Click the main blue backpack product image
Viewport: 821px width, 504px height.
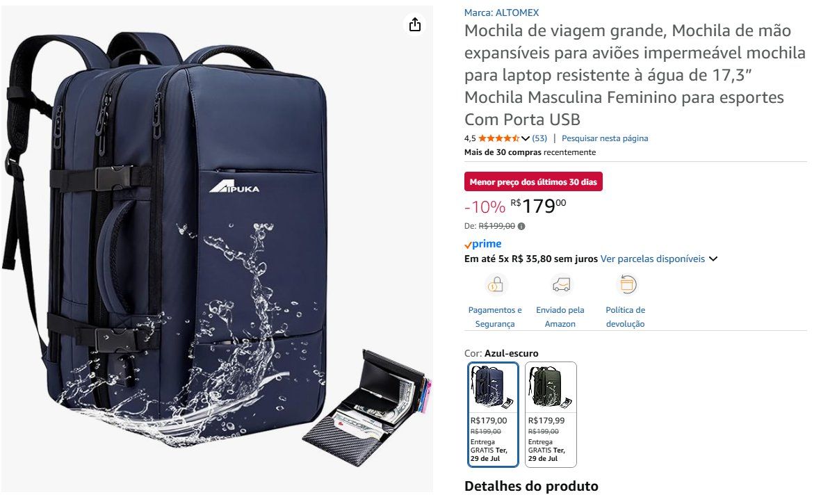pos(217,249)
